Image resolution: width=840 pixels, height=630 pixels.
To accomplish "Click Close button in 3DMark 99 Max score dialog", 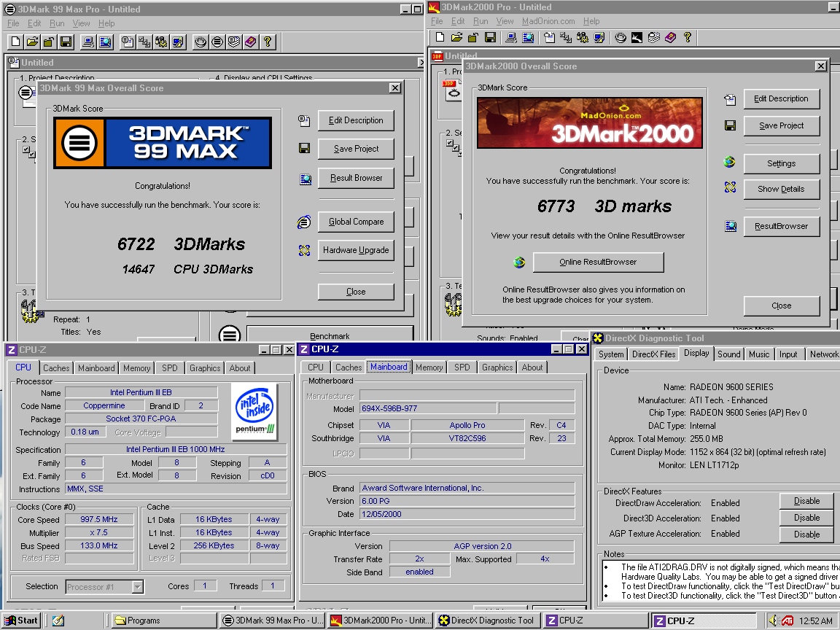I will point(356,292).
